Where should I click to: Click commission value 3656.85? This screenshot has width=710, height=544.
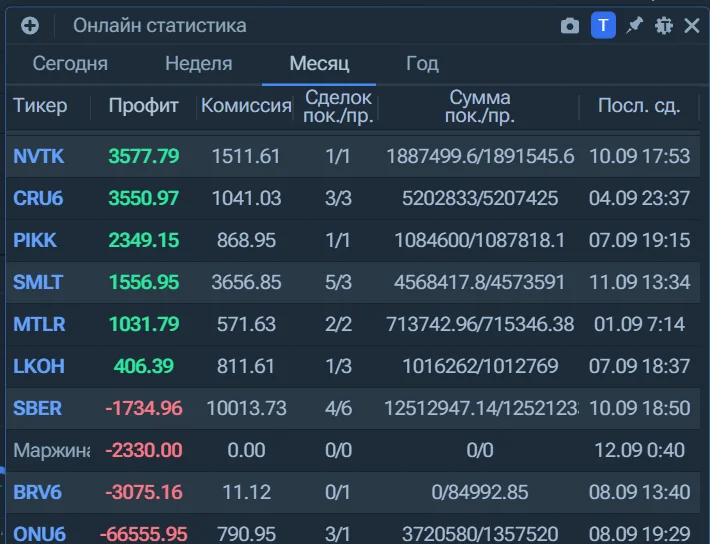click(246, 282)
